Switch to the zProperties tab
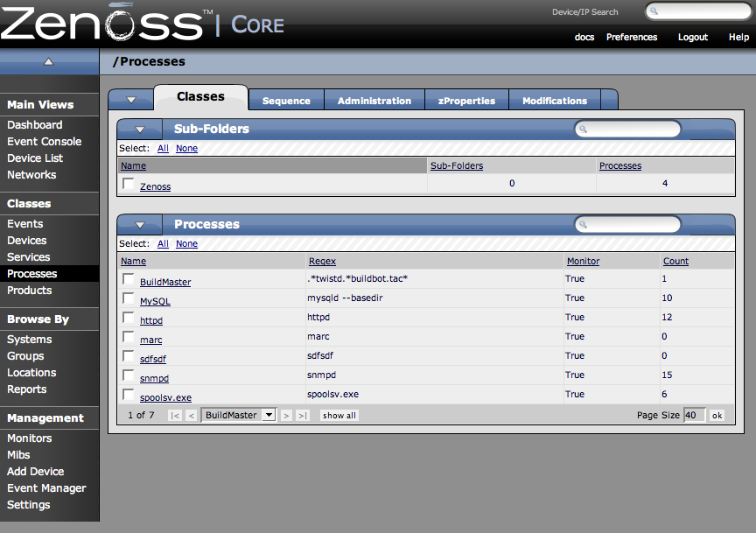The width and height of the screenshot is (756, 533). [x=466, y=101]
